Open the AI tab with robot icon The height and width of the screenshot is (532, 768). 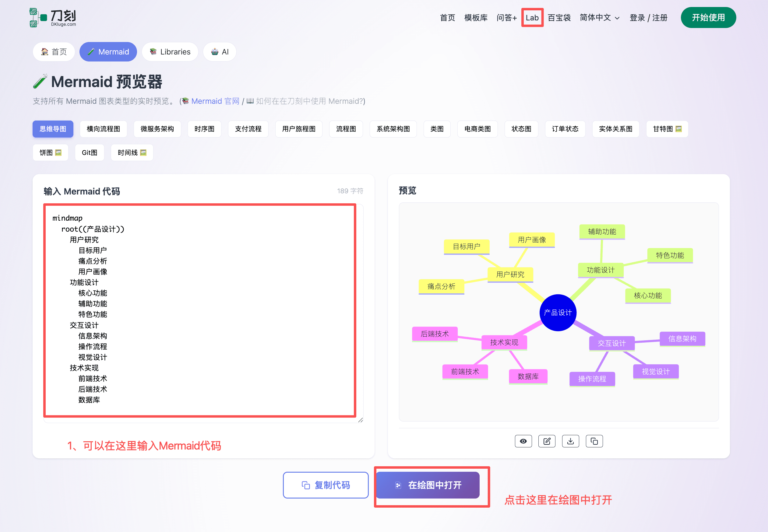coord(220,52)
